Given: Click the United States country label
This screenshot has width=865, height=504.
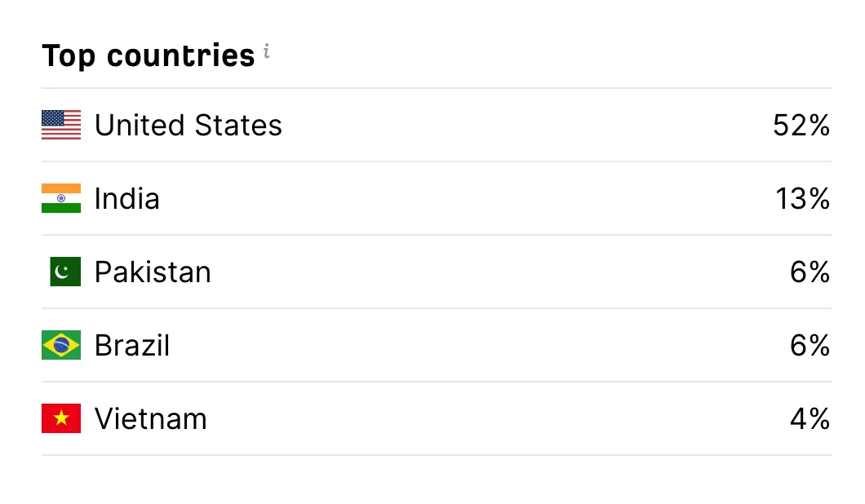Looking at the screenshot, I should pos(189,125).
